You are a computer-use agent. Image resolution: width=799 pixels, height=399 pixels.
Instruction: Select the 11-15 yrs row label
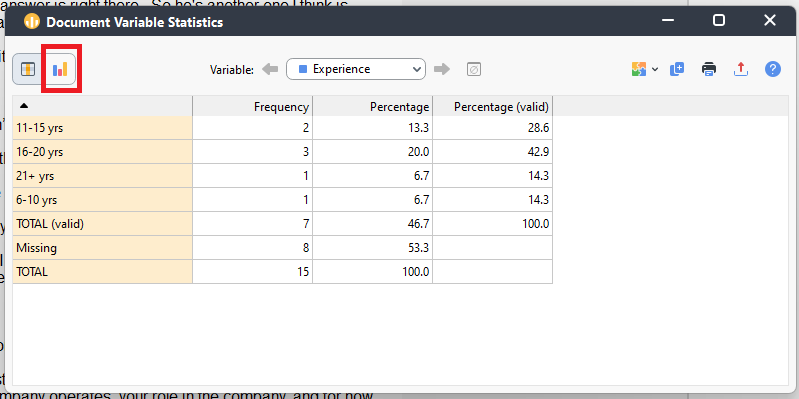(x=102, y=128)
